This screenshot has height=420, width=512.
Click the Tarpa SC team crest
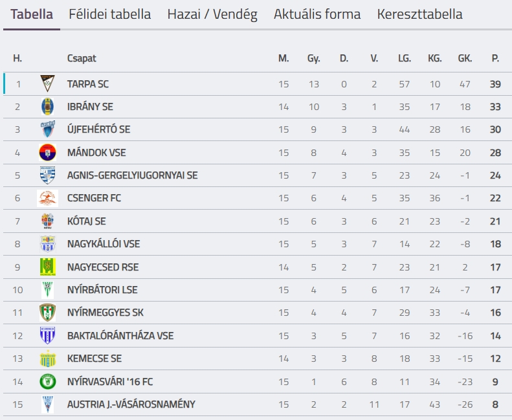pyautogui.click(x=47, y=84)
